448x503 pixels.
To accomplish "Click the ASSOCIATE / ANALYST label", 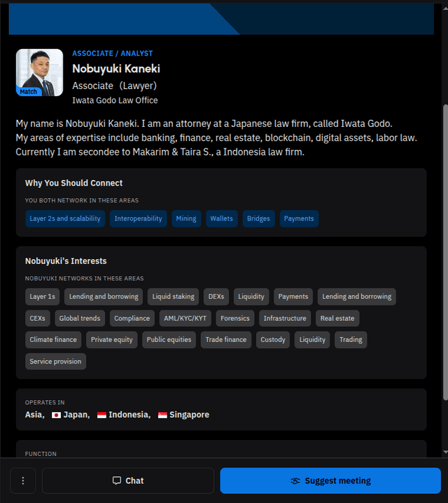I will click(x=113, y=53).
